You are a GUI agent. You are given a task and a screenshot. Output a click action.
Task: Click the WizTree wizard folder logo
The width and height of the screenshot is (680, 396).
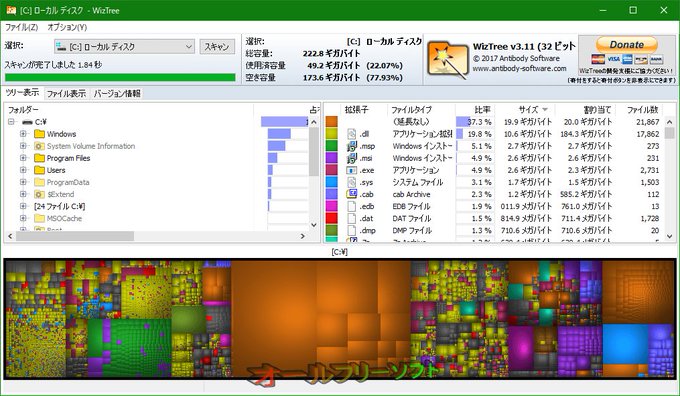tap(448, 59)
